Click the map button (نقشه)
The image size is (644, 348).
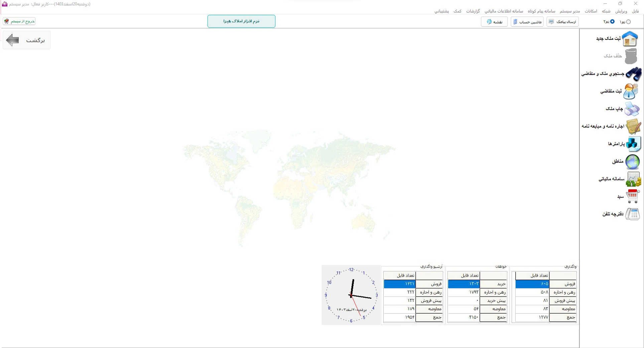point(494,22)
